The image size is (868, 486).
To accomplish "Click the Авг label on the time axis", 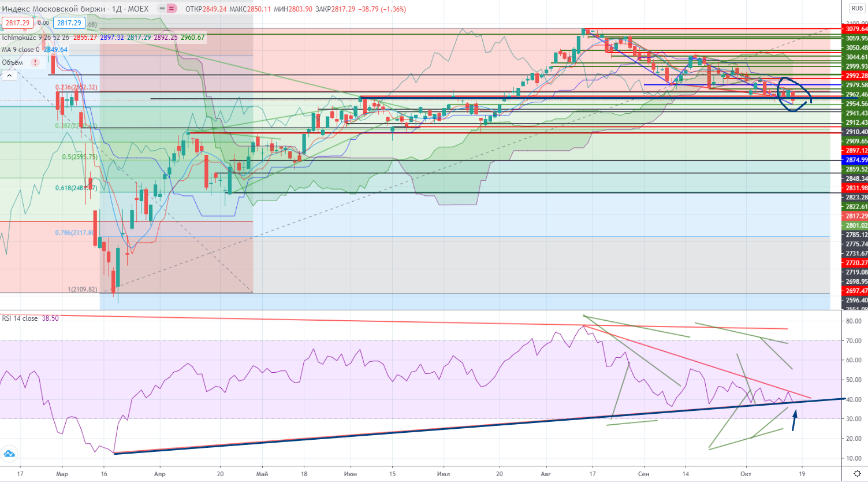I will 546,474.
